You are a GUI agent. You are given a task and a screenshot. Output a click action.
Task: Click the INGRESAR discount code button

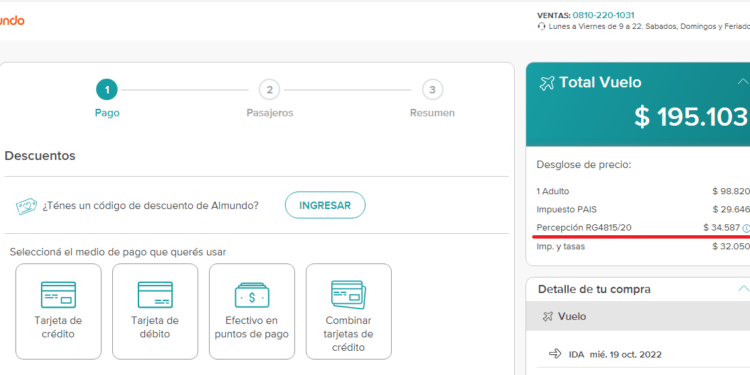click(325, 205)
